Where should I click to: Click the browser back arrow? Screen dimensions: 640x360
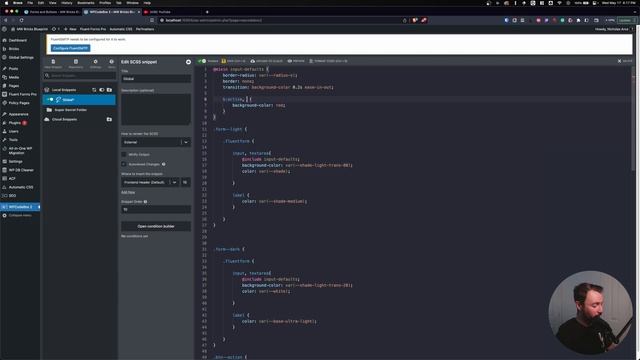pyautogui.click(x=5, y=20)
